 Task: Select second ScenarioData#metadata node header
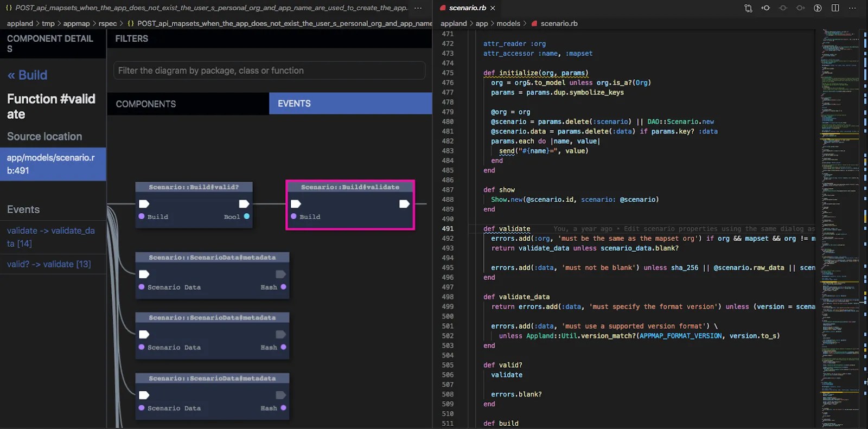click(212, 318)
